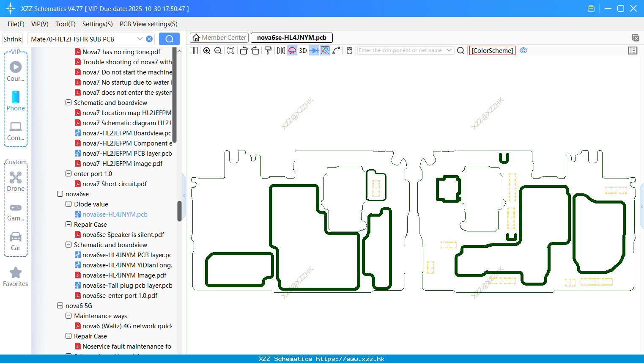
Task: Open the Course sidebar icon
Action: click(x=16, y=71)
